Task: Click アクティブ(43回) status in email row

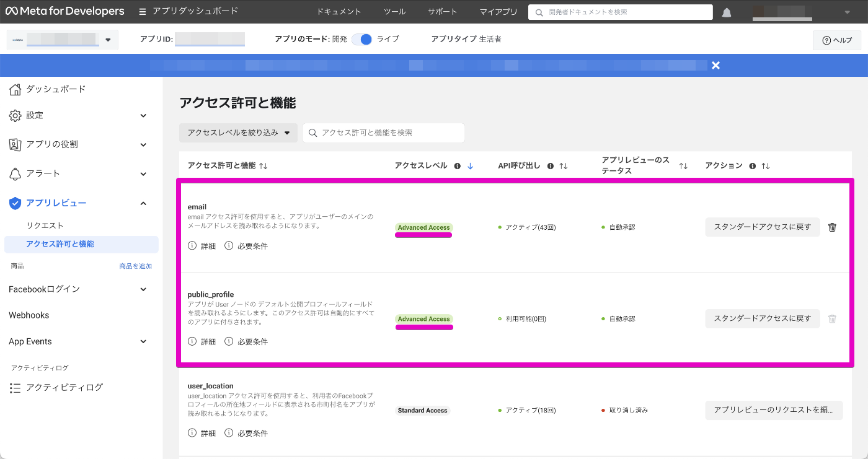Action: [x=527, y=227]
